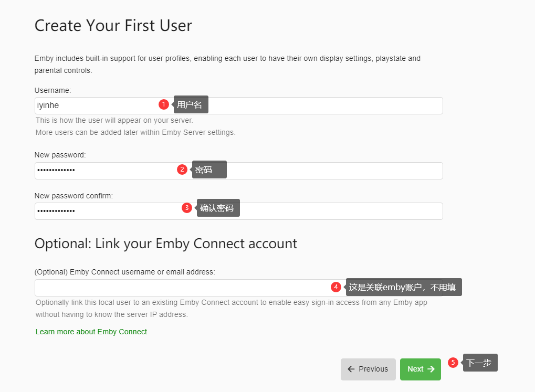Click the right arrow icon on Next
535x392 pixels.
pyautogui.click(x=431, y=369)
